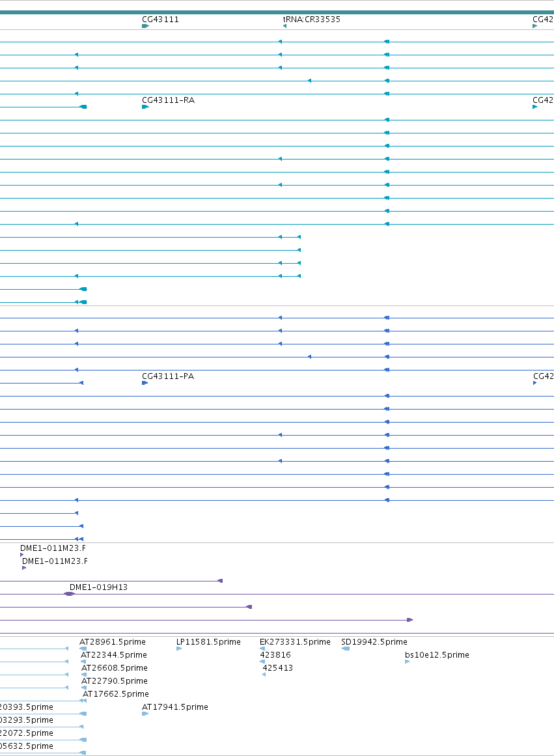
Task: Click the AT22790.5prime EST label
Action: 115,680
